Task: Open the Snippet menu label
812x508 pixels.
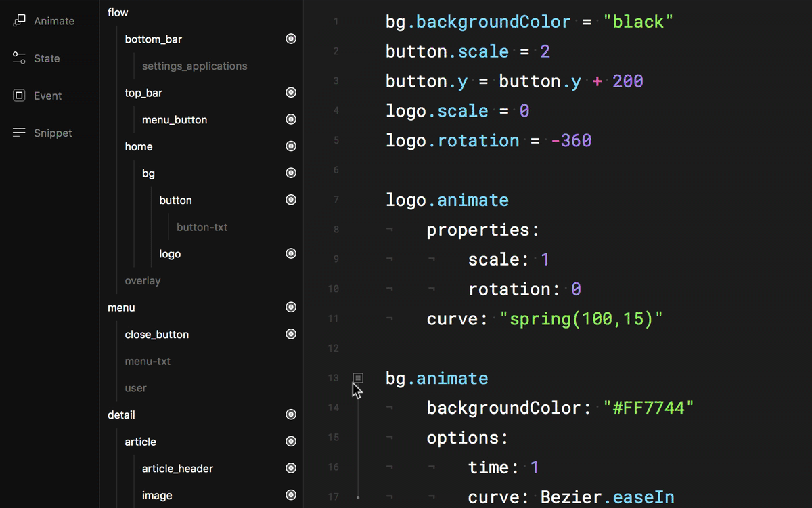Action: (x=53, y=133)
